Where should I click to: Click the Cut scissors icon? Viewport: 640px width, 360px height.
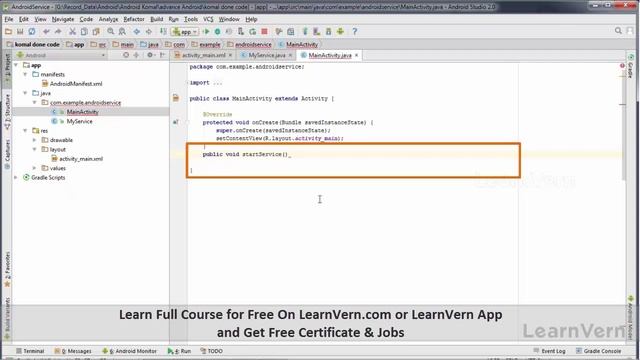pos(72,31)
